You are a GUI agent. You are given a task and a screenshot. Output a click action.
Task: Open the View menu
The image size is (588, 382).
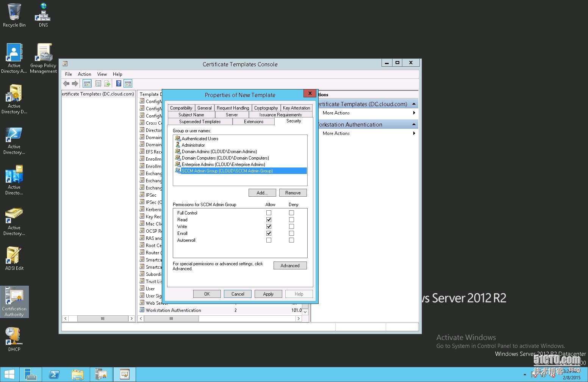102,74
